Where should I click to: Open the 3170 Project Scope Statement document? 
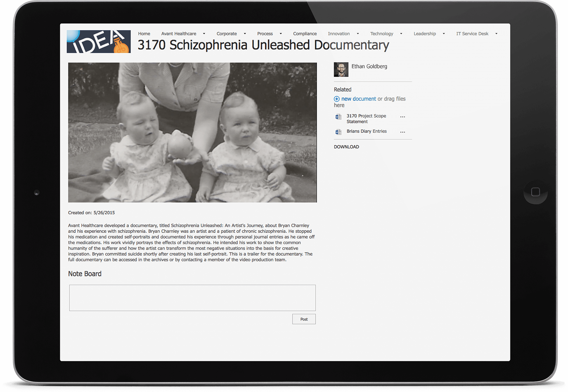click(x=366, y=119)
